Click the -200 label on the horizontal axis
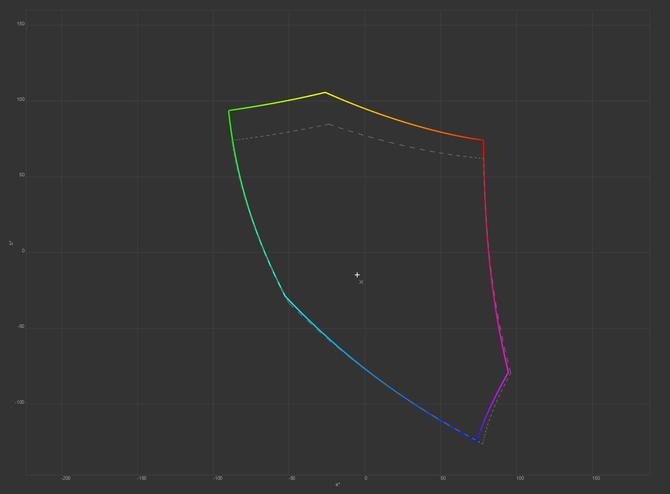This screenshot has height=494, width=670. coord(65,478)
